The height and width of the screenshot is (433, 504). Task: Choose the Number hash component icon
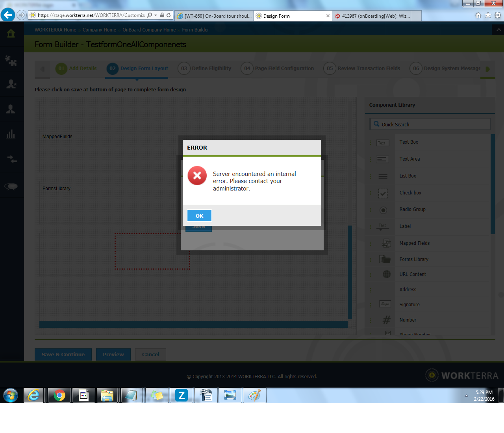(x=386, y=320)
